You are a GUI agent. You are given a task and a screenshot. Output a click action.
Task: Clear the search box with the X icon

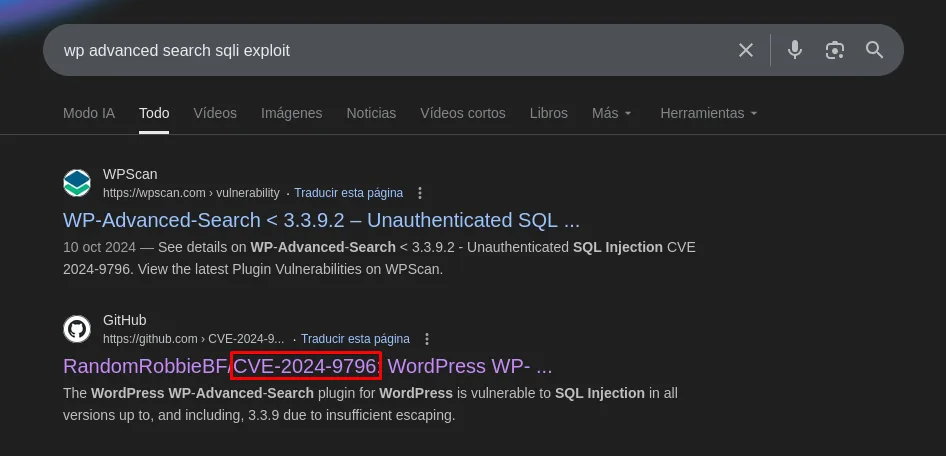click(746, 50)
